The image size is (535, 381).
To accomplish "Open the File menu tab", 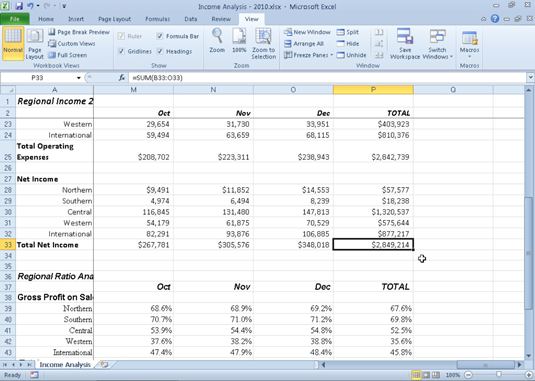I will tap(15, 19).
